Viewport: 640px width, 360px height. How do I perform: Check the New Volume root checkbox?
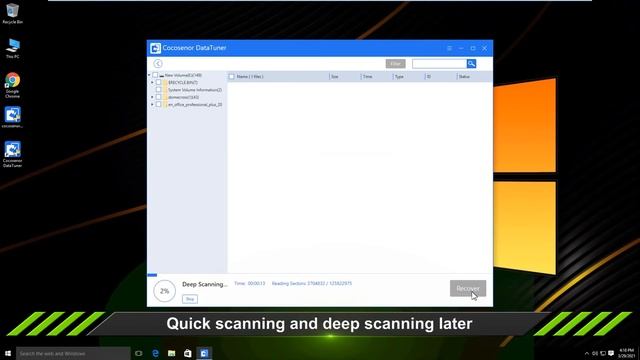(x=155, y=75)
